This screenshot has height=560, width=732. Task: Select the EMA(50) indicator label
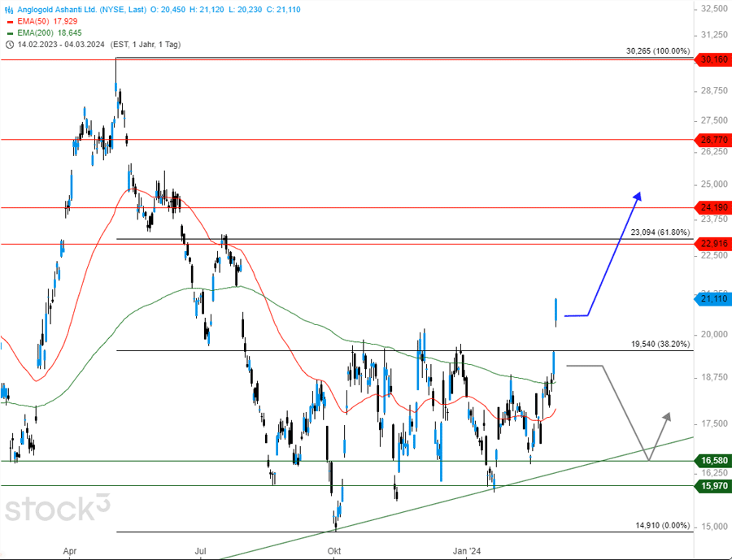click(34, 21)
